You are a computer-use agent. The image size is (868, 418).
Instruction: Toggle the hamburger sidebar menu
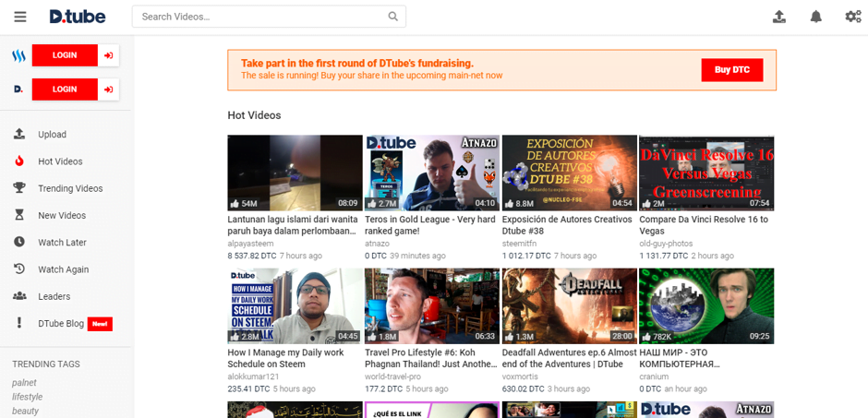pyautogui.click(x=19, y=17)
